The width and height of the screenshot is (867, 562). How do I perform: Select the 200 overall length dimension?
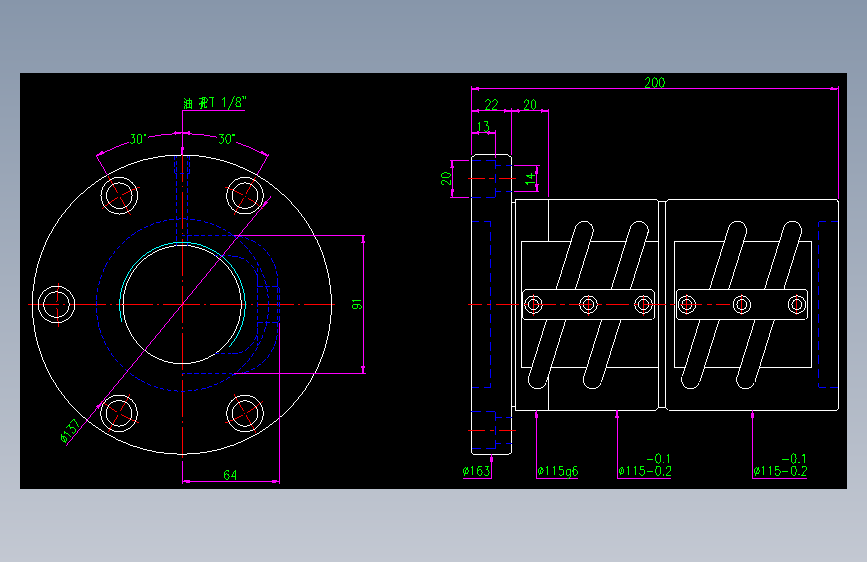coord(655,82)
